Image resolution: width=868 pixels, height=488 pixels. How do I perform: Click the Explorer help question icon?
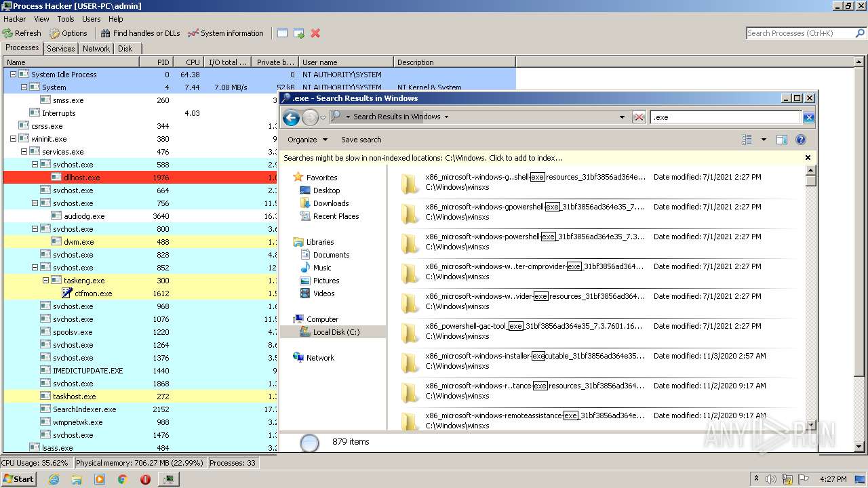click(801, 140)
